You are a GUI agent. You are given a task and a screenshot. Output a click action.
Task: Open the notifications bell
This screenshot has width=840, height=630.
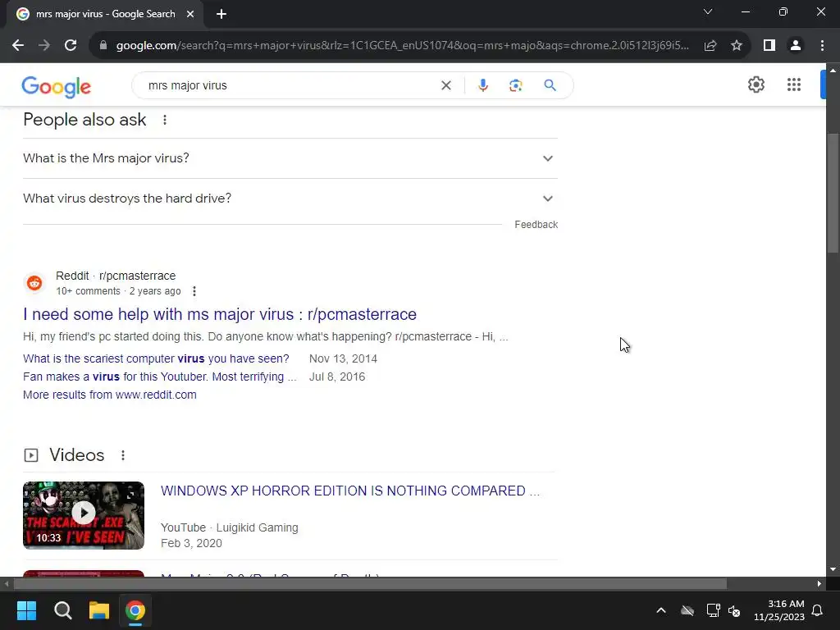click(818, 610)
